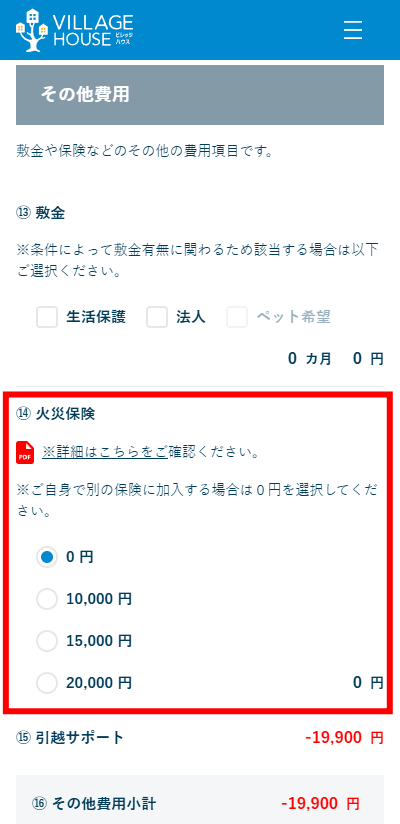
Task: Select the 0 円 fire insurance option
Action: pos(47,557)
